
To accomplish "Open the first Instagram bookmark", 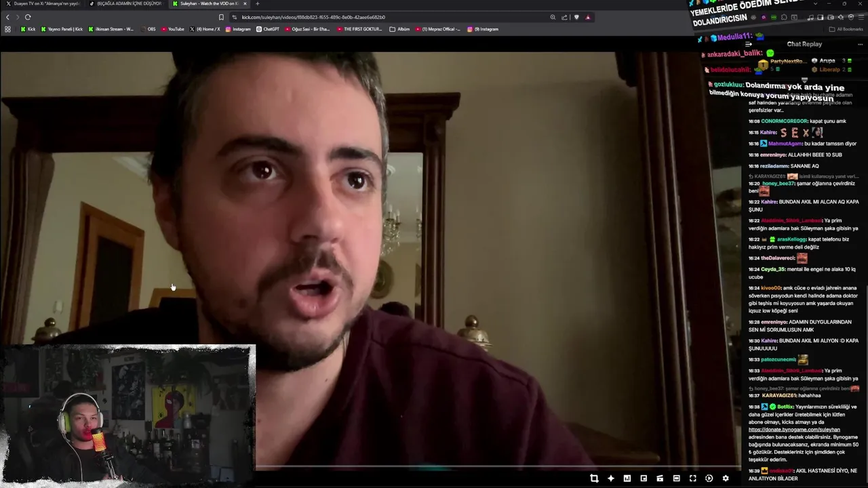I will (238, 29).
